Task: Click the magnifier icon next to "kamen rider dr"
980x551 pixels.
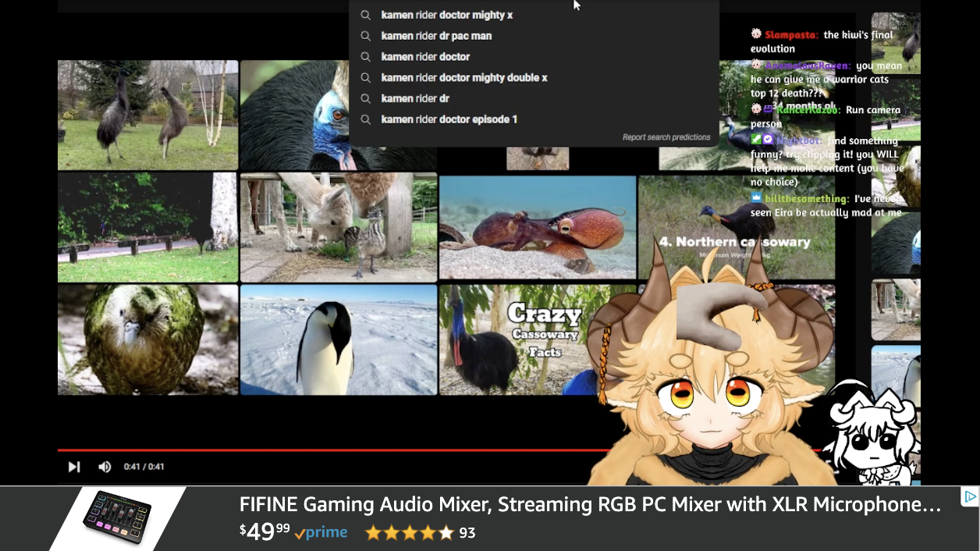Action: point(365,98)
